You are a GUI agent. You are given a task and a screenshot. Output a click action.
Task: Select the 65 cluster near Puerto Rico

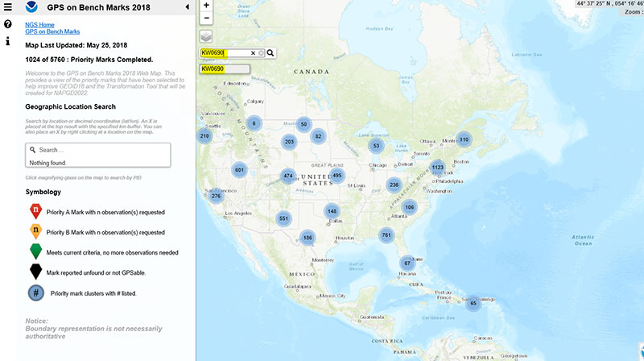473,303
